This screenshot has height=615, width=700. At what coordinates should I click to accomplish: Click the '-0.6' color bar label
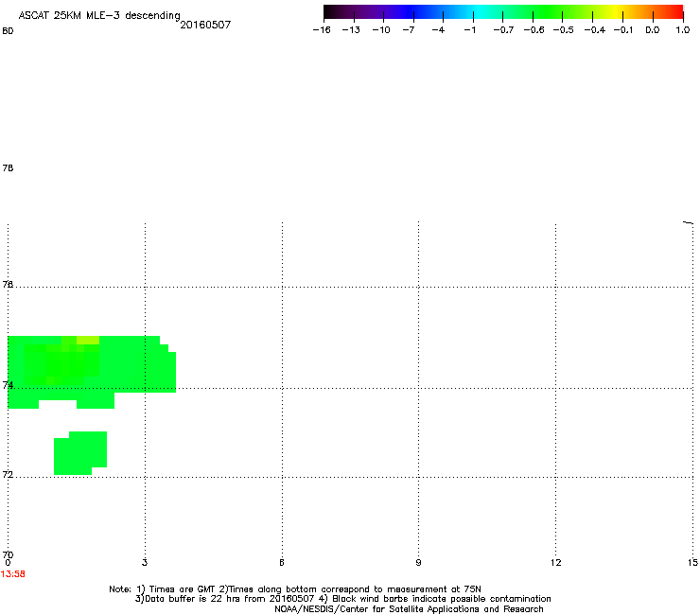[534, 30]
